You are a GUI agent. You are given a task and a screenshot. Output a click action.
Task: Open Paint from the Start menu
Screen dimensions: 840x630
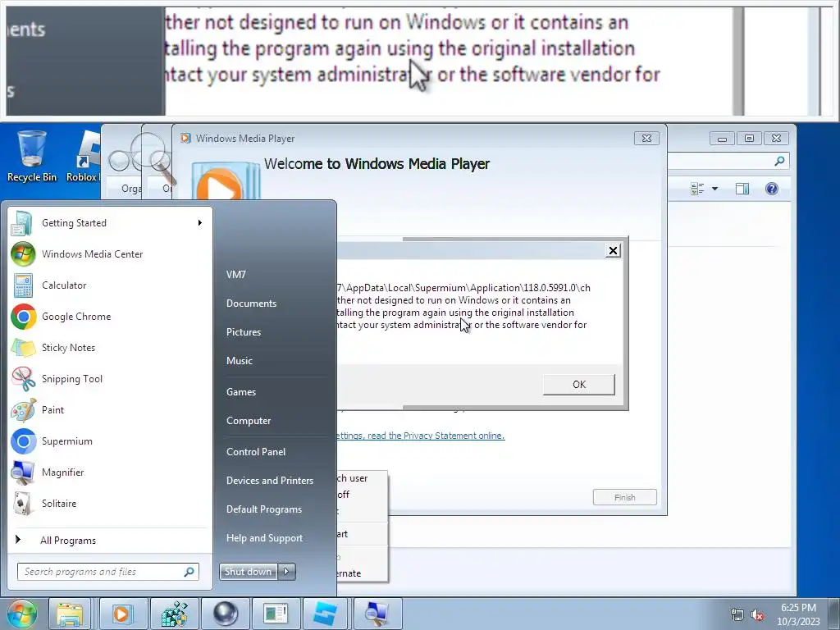110,410
